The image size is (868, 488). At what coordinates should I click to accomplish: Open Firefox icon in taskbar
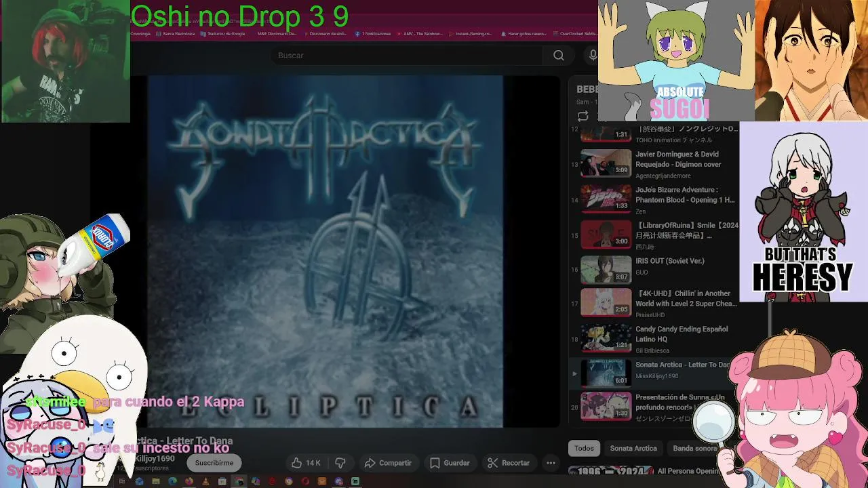point(189,481)
